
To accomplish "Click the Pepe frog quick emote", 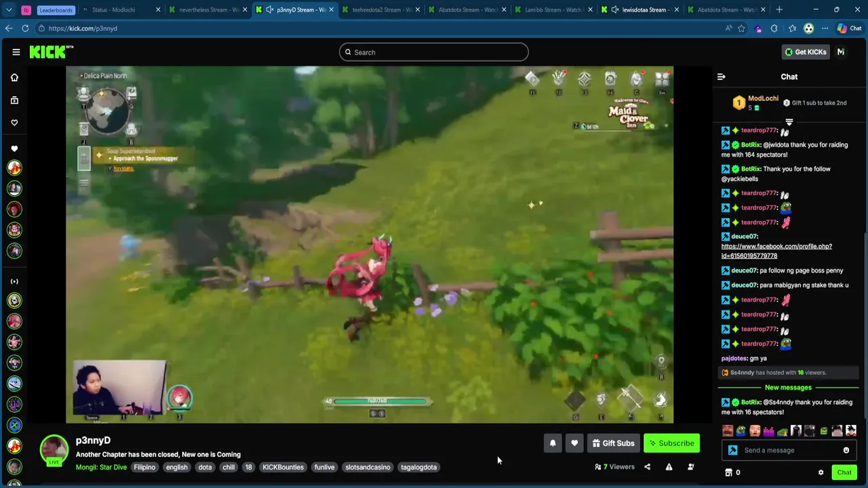I will [x=741, y=430].
